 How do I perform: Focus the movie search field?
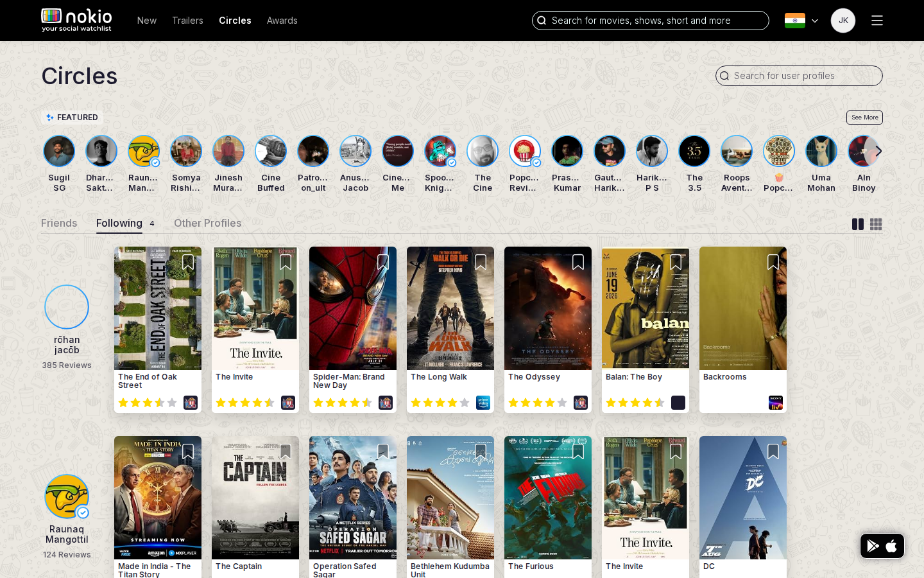point(651,21)
